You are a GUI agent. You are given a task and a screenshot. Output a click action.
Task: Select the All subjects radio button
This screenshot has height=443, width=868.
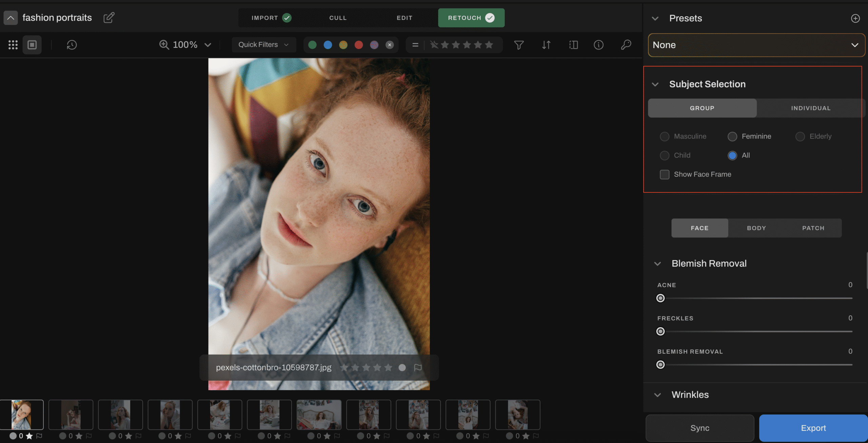click(x=732, y=155)
